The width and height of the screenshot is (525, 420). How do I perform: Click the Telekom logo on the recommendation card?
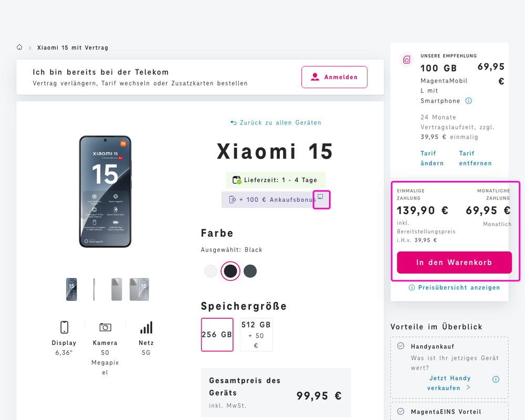click(x=406, y=59)
